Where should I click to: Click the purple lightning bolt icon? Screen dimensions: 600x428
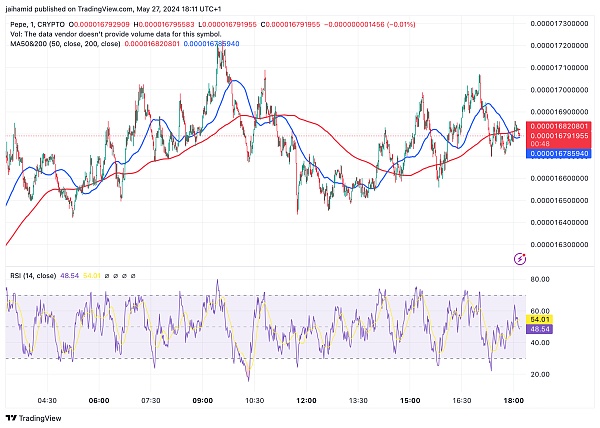click(520, 258)
